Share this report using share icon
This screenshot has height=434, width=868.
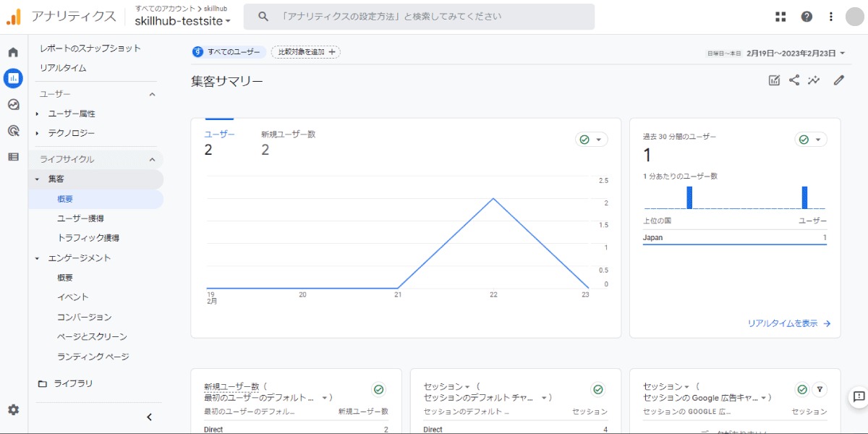point(794,80)
